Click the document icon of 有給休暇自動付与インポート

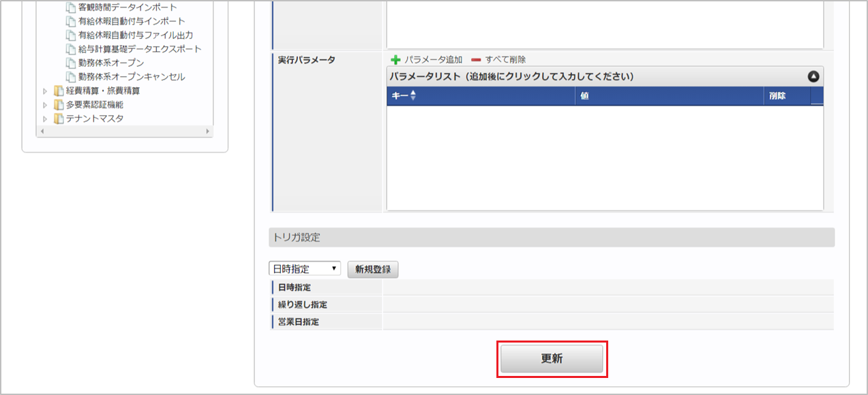(x=71, y=21)
